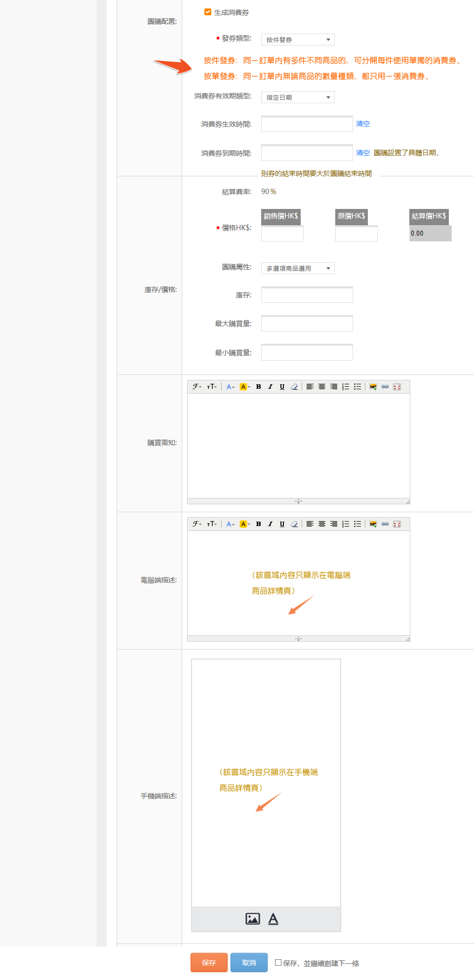
Task: Open highlight color picker in 購買需知 toolbar
Action: pyautogui.click(x=245, y=387)
